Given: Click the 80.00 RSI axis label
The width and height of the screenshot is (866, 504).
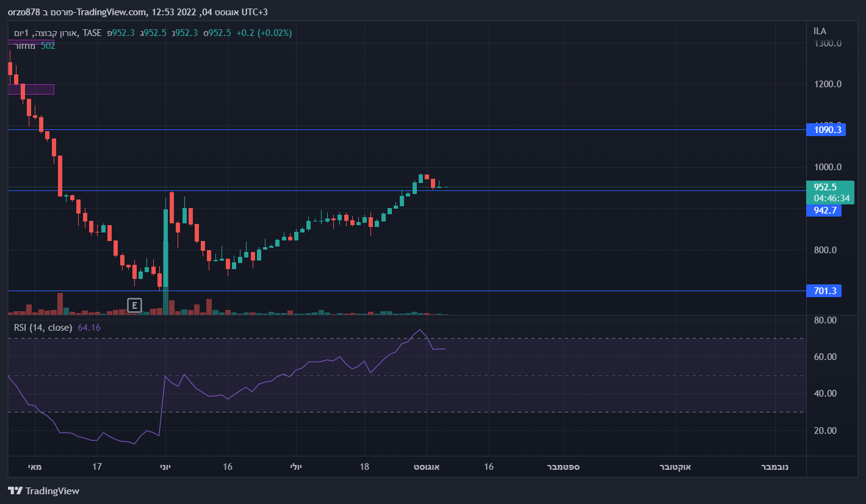Looking at the screenshot, I should pyautogui.click(x=825, y=320).
